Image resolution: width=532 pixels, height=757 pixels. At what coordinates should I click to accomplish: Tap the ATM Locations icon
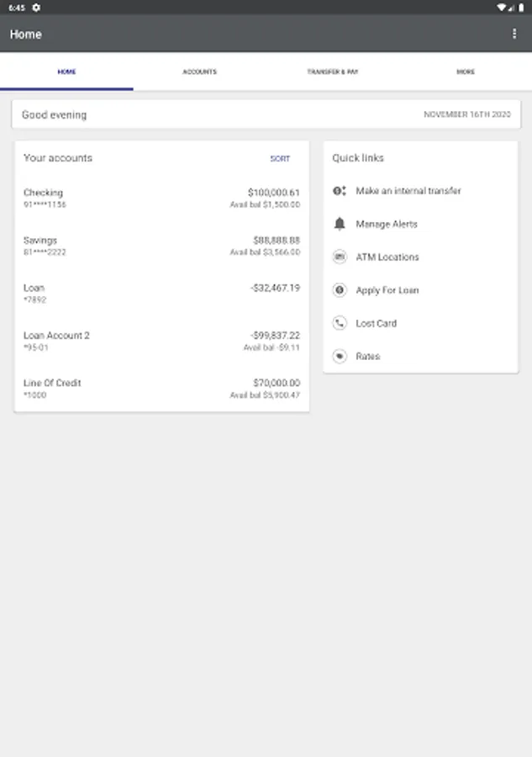340,257
